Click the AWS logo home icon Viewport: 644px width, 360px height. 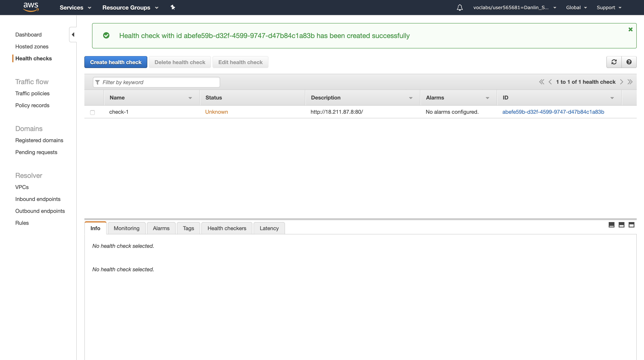[31, 7]
